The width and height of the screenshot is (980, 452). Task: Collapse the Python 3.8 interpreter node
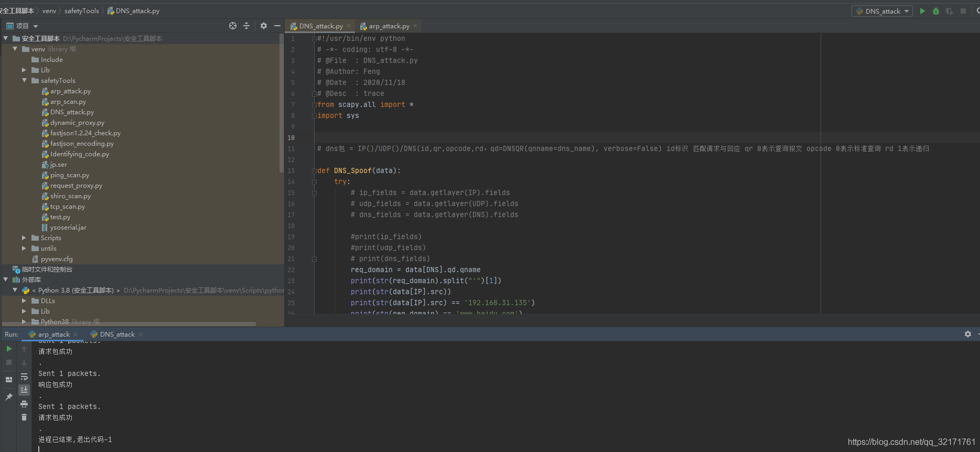(x=15, y=290)
